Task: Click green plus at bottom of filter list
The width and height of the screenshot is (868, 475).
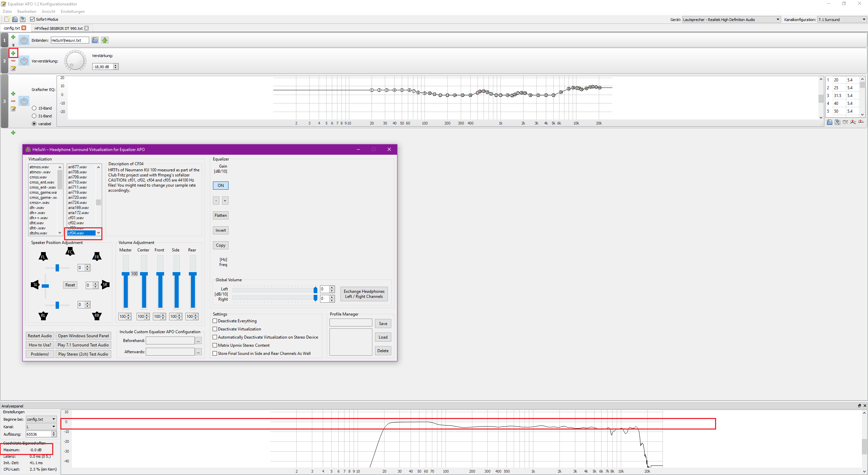Action: tap(13, 133)
